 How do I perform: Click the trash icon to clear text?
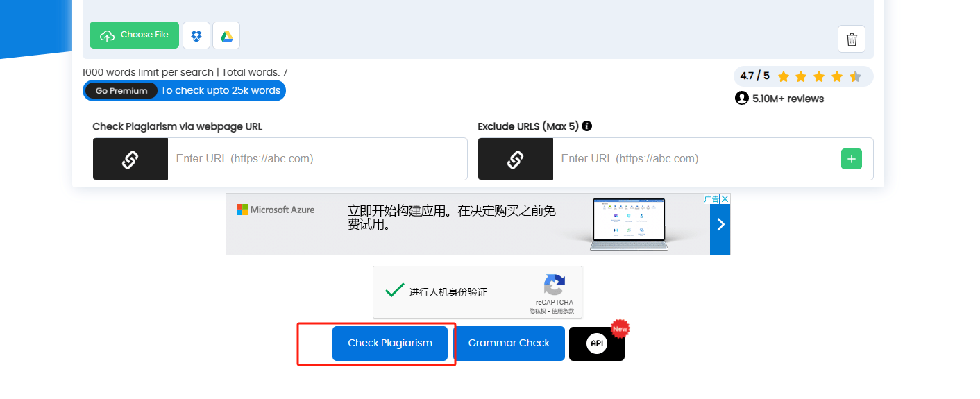click(852, 39)
